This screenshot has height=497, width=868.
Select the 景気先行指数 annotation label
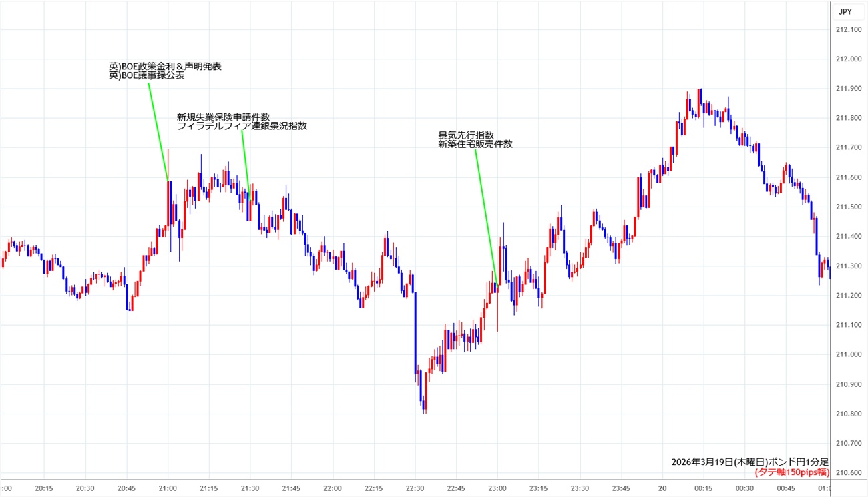click(465, 135)
